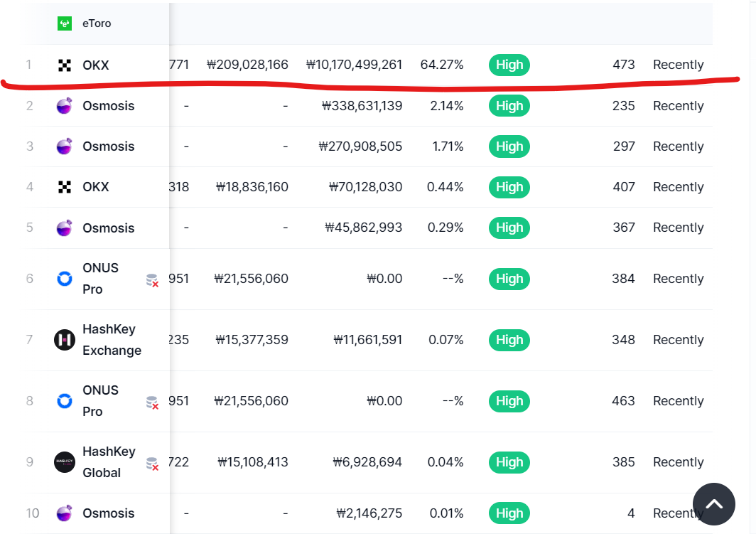This screenshot has width=756, height=534.
Task: Select the 297 score value
Action: click(624, 146)
